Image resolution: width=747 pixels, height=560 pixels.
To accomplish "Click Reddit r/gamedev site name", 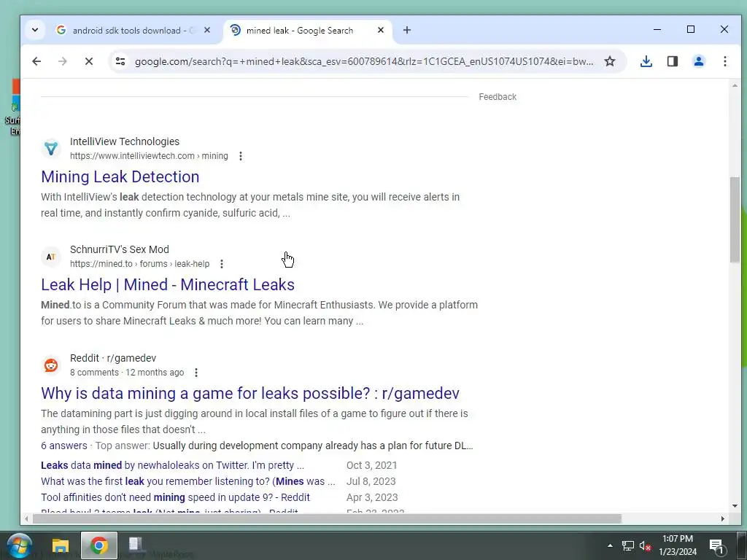I will click(x=113, y=358).
